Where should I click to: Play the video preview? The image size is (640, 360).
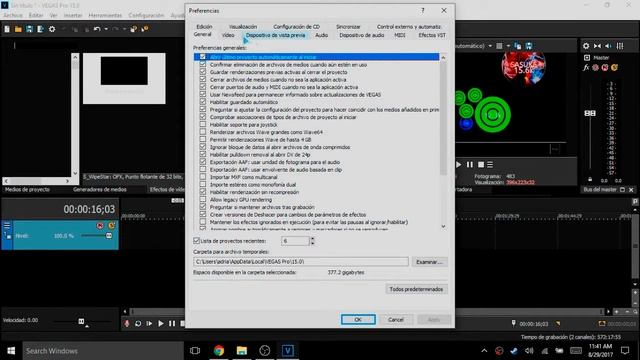pos(459,164)
